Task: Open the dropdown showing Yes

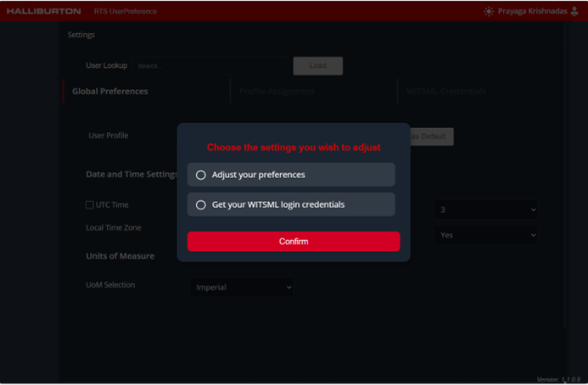Action: pyautogui.click(x=487, y=235)
